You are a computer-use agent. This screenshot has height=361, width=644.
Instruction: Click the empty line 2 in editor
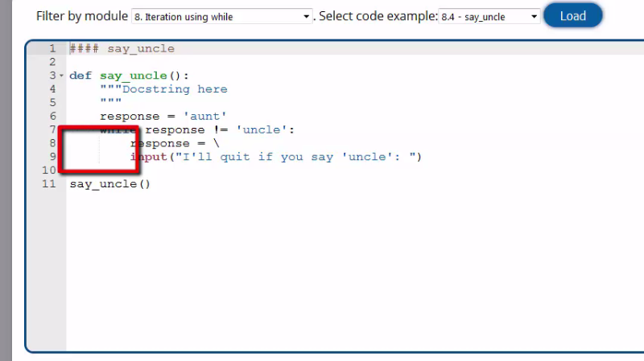(x=242, y=62)
